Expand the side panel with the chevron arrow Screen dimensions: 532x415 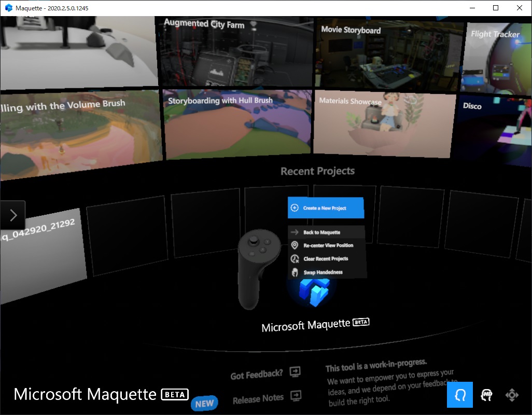coord(13,215)
